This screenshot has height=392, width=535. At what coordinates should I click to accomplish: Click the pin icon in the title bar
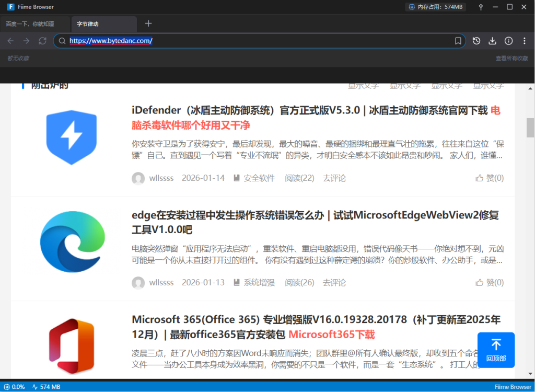(x=481, y=7)
